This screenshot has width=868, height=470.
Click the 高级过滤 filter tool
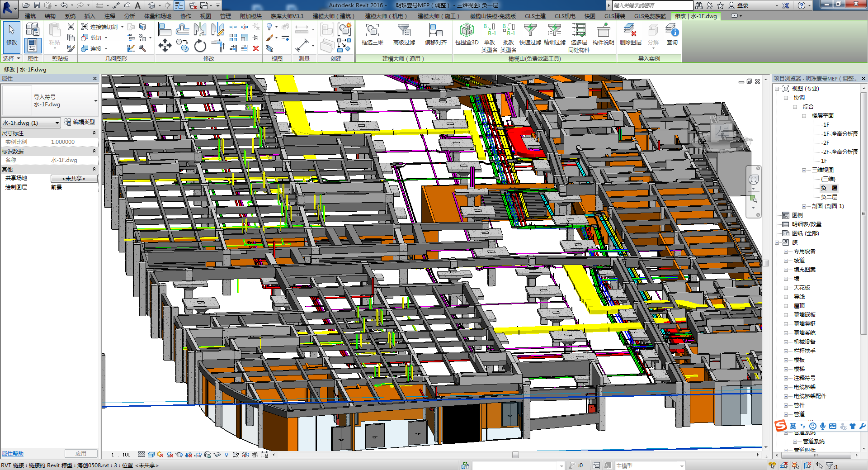click(x=404, y=34)
